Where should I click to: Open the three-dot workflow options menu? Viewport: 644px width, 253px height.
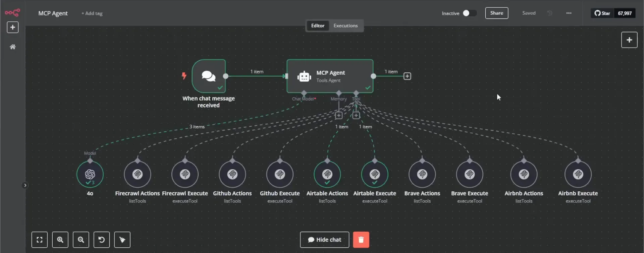point(569,13)
